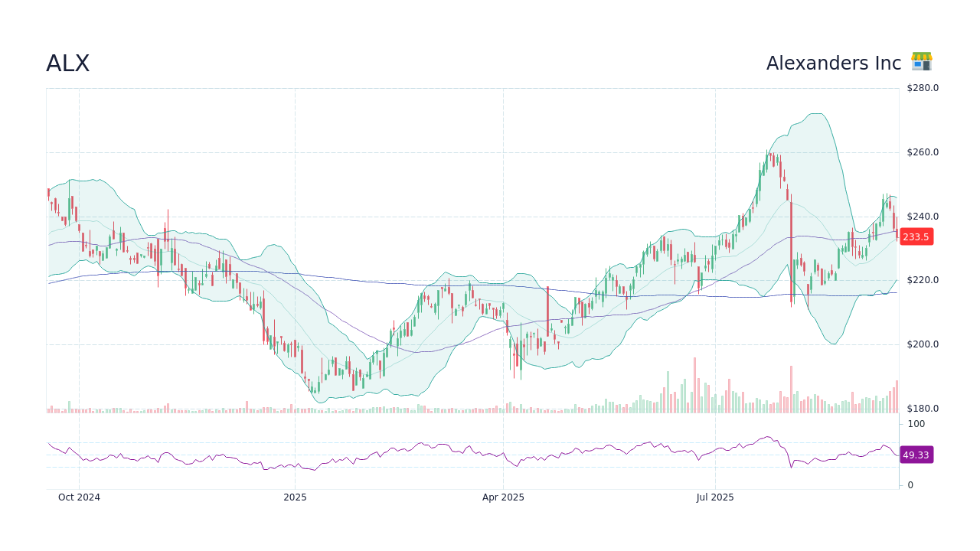Click the $180.0 price axis label
Image resolution: width=980 pixels, height=551 pixels.
(x=923, y=409)
